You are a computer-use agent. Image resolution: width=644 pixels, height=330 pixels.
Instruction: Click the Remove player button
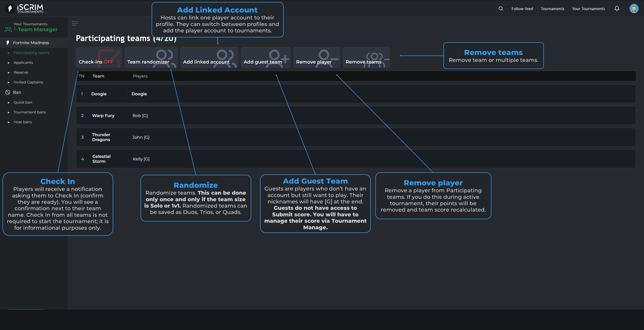(x=316, y=58)
